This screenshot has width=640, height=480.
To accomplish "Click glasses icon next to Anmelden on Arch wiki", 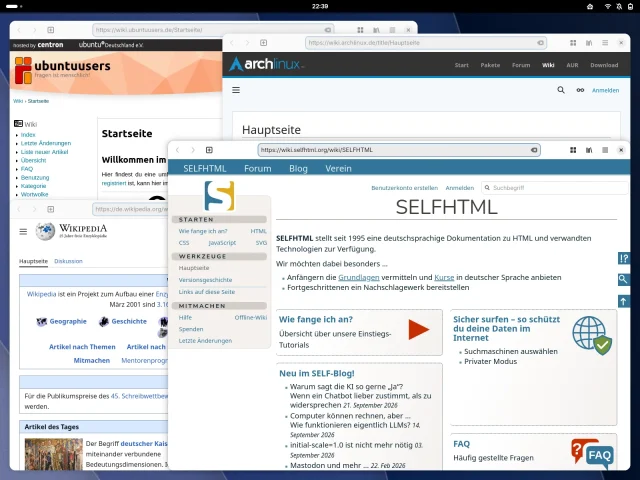I will pos(580,90).
